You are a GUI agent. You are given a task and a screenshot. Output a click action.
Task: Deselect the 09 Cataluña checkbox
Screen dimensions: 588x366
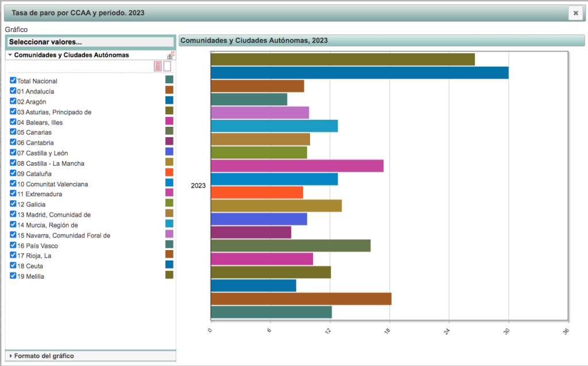(13, 173)
